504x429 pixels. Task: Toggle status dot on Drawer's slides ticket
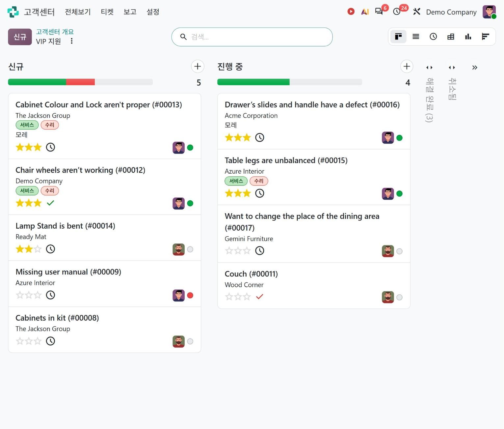pyautogui.click(x=399, y=138)
